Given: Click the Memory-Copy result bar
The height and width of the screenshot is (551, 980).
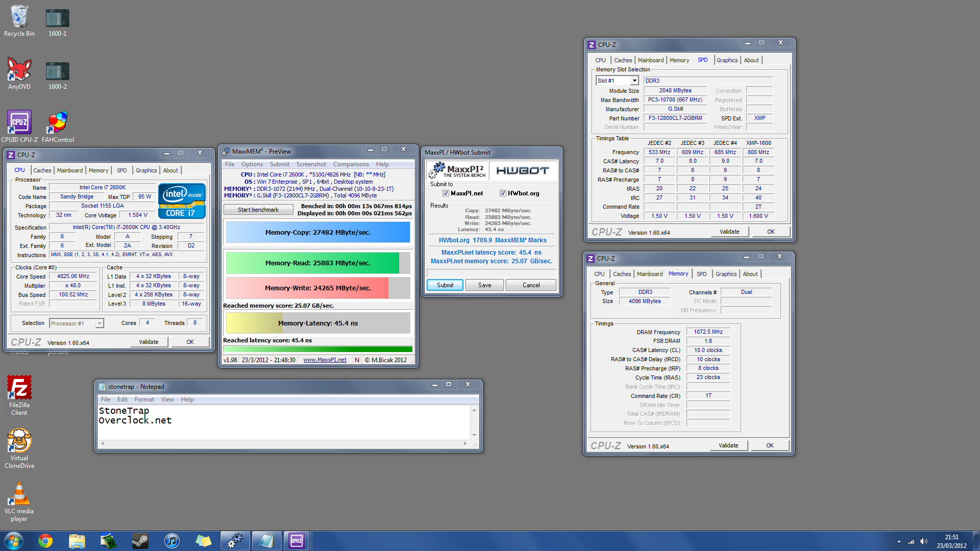Looking at the screenshot, I should (x=318, y=233).
